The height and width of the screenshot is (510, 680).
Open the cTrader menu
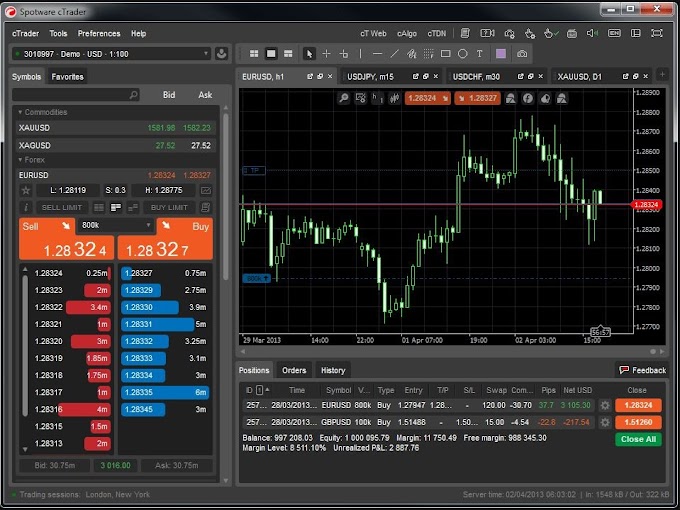26,33
